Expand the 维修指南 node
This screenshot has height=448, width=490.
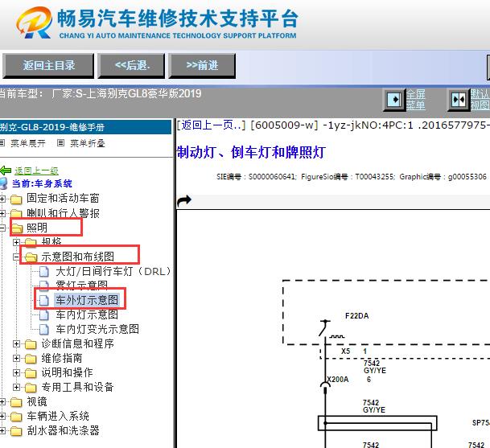point(17,359)
